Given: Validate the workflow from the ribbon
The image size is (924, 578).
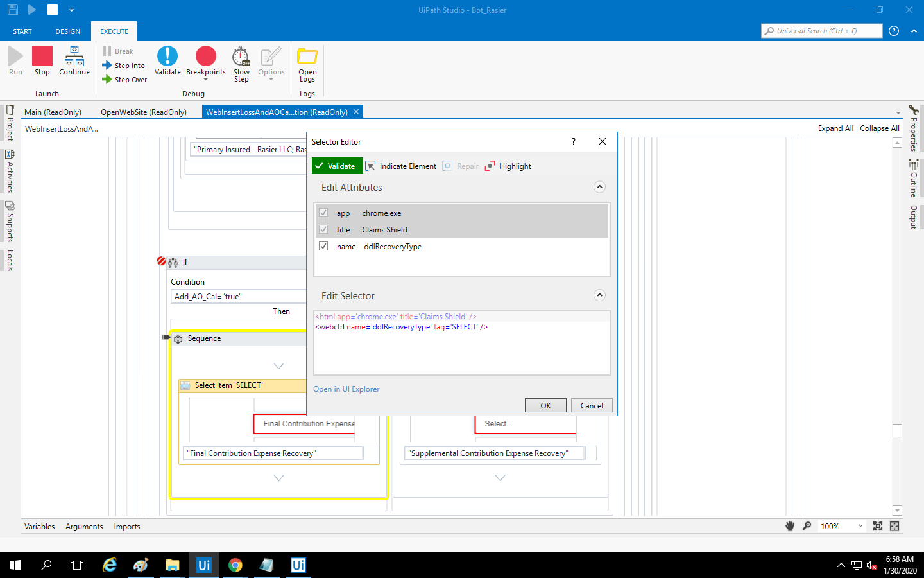Looking at the screenshot, I should click(x=167, y=61).
